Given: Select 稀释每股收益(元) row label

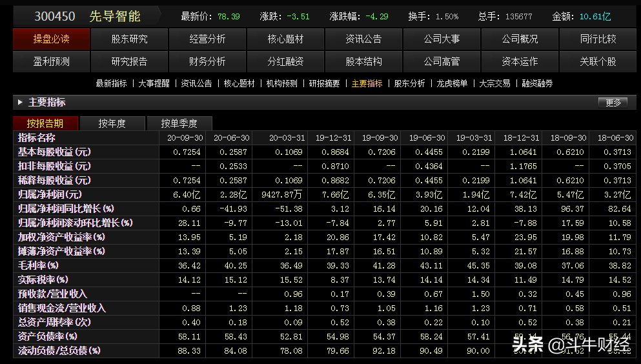Looking at the screenshot, I should (x=54, y=180).
